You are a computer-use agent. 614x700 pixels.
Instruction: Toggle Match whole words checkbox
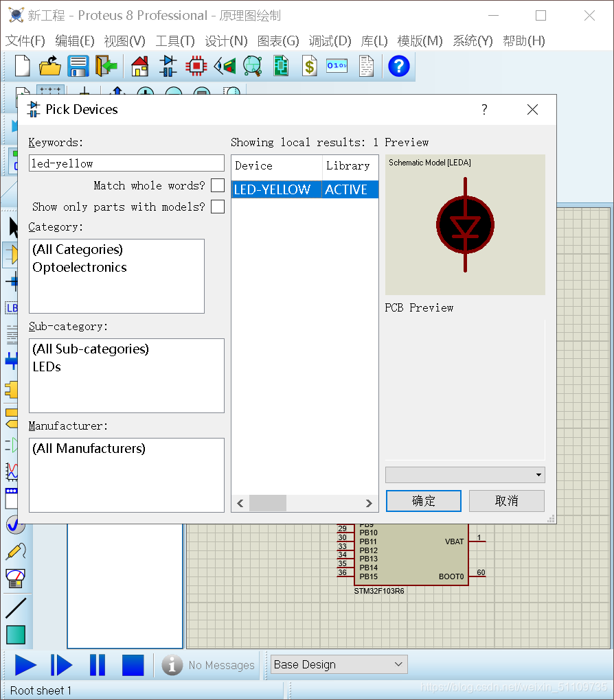(218, 185)
